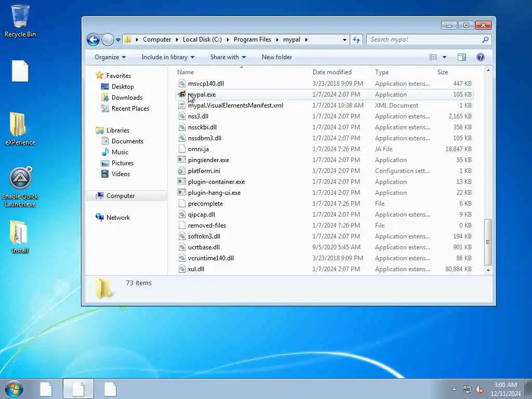Select nssckbi.dll in the list
This screenshot has width=532, height=399.
click(202, 127)
